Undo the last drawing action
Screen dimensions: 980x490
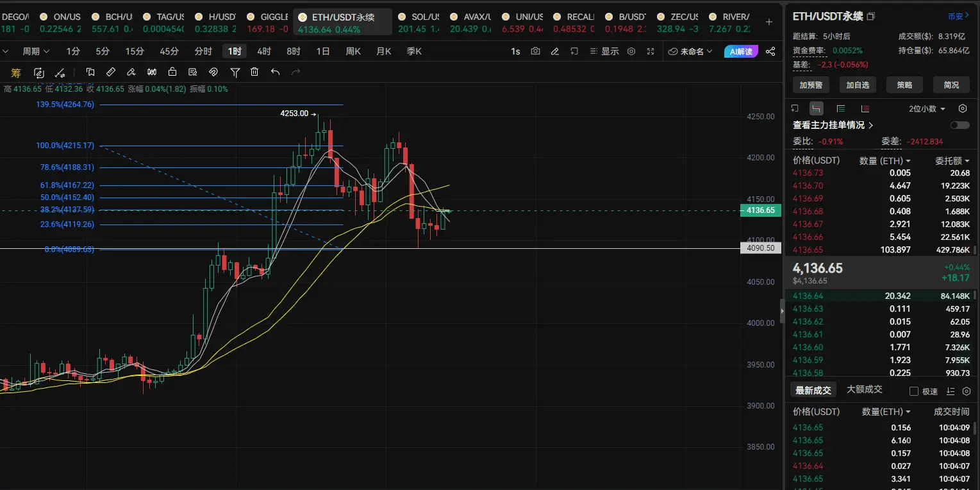275,72
